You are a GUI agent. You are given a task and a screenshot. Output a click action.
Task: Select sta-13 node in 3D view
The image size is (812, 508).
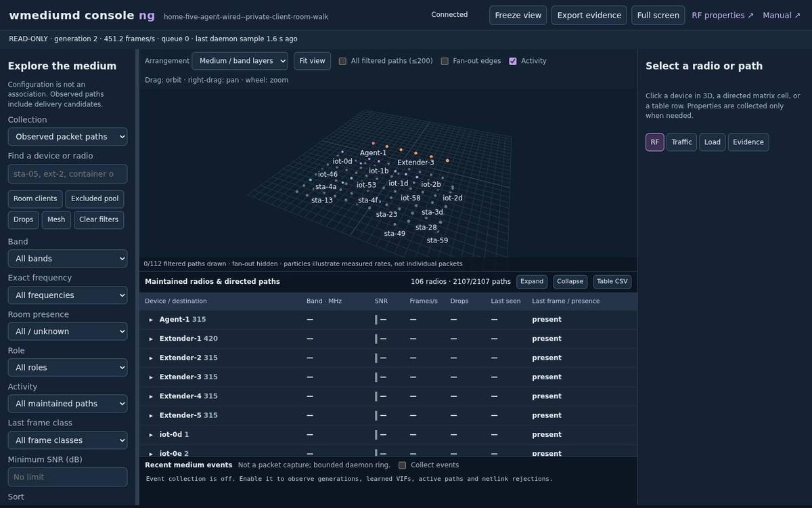(322, 200)
